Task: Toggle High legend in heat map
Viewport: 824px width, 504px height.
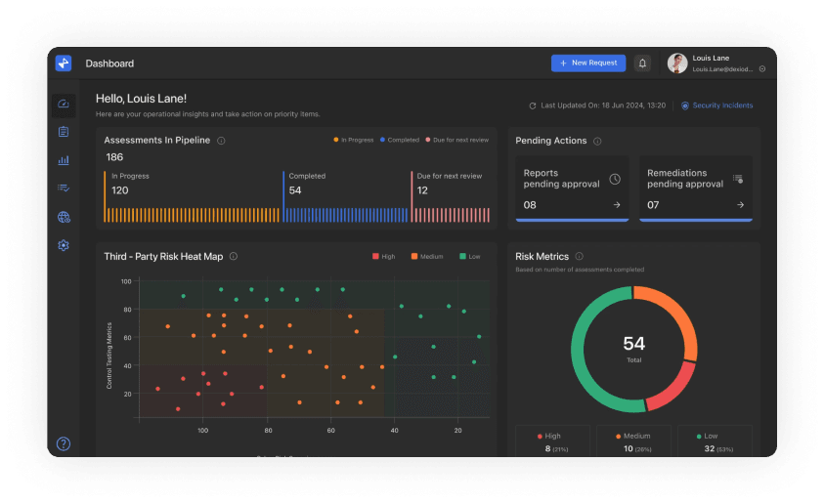Action: pos(383,256)
